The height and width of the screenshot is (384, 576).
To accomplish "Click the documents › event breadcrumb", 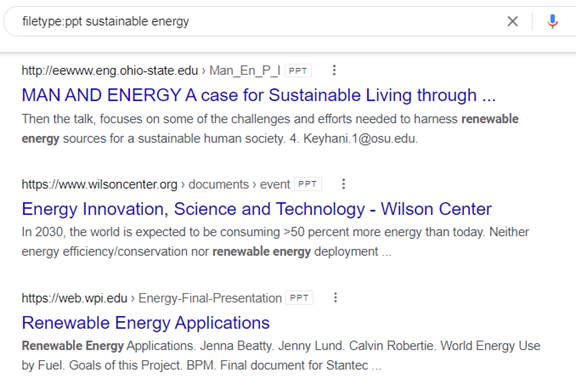I will coord(239,184).
